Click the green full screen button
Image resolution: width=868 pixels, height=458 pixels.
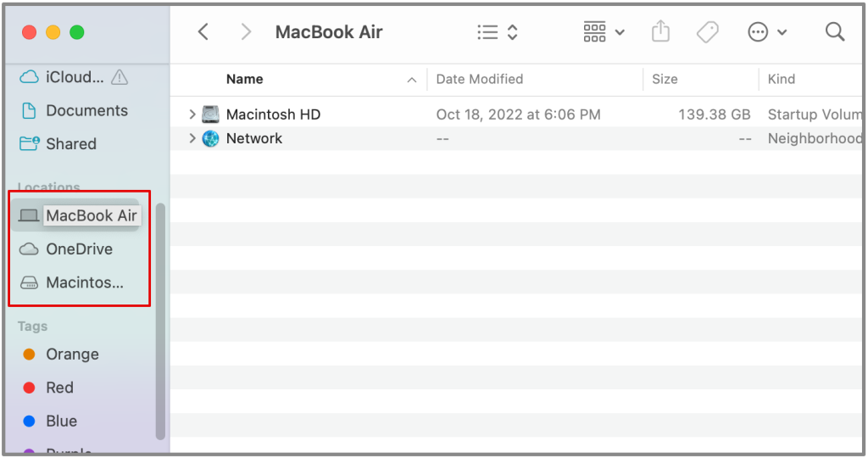[77, 32]
